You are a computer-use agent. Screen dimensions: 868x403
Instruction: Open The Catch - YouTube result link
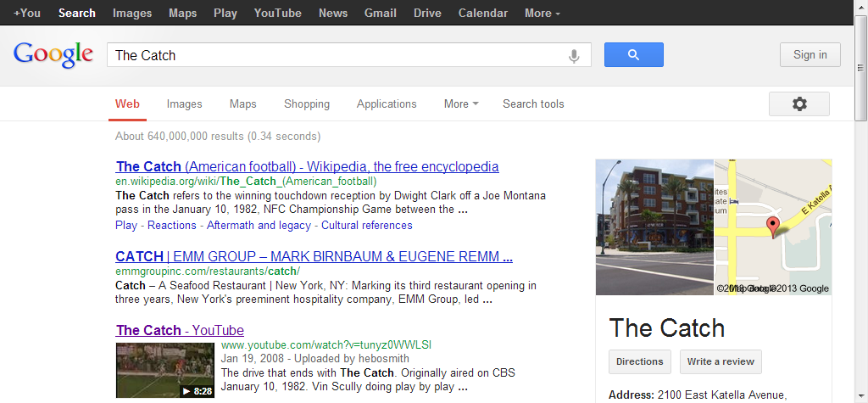pyautogui.click(x=180, y=330)
